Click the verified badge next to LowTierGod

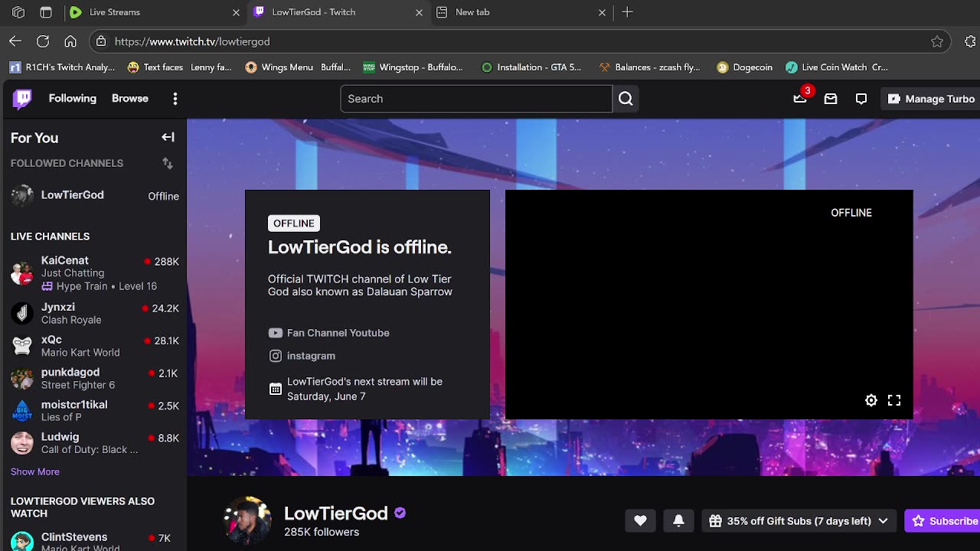(400, 513)
